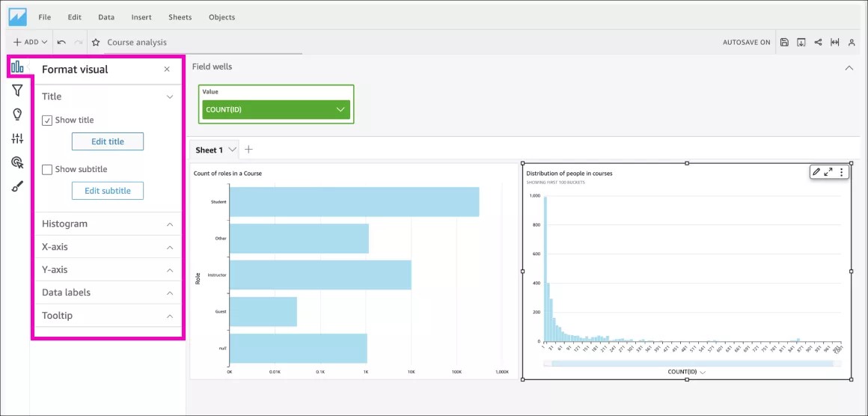Enable the Show subtitle checkbox

pos(47,170)
